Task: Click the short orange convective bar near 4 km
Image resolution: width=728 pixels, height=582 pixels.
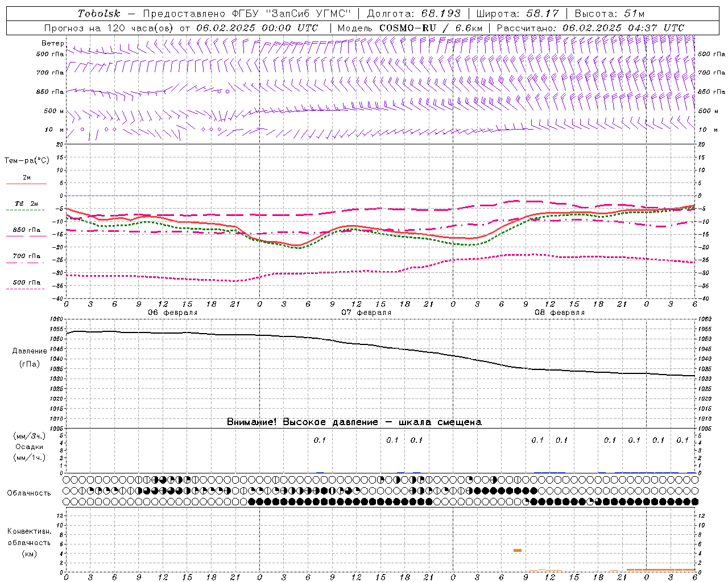Action: point(517,550)
